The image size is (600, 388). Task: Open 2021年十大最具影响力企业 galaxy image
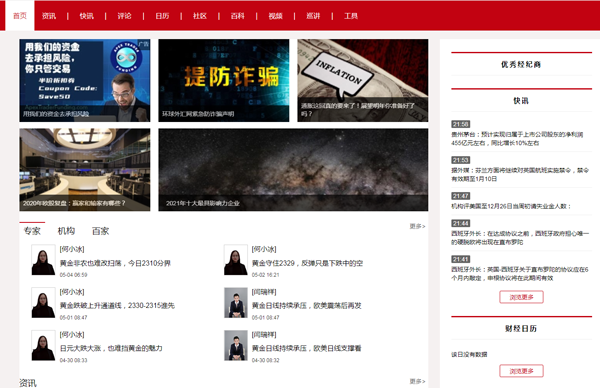tap(293, 170)
